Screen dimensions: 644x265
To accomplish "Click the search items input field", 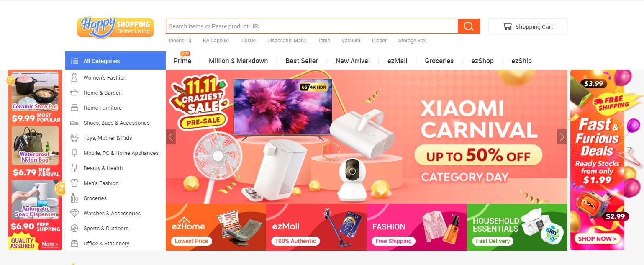I will click(312, 26).
